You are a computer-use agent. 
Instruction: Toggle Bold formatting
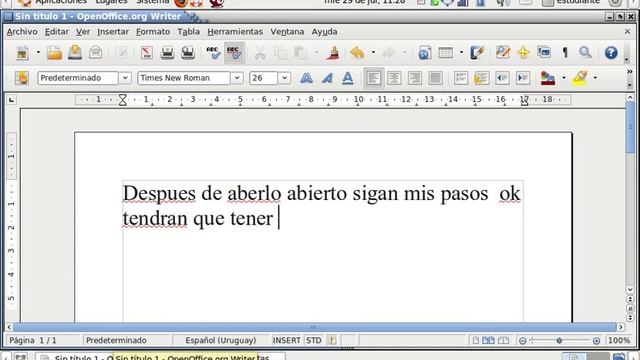click(306, 78)
